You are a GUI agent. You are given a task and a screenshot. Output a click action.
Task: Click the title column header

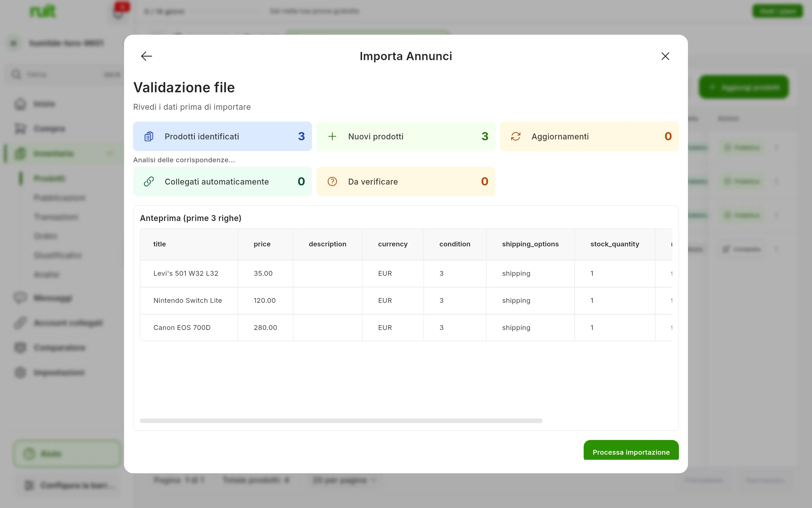pyautogui.click(x=189, y=244)
